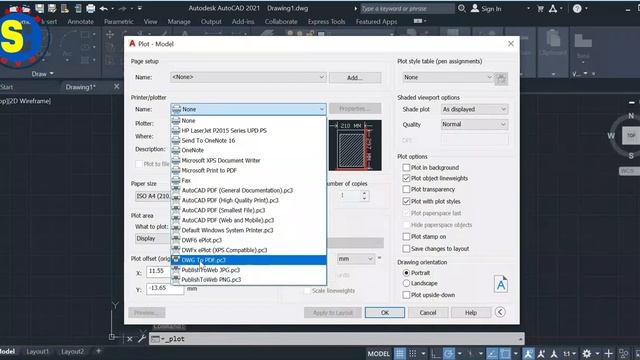Select DWG To PDF.pc3 from printer list

249,260
